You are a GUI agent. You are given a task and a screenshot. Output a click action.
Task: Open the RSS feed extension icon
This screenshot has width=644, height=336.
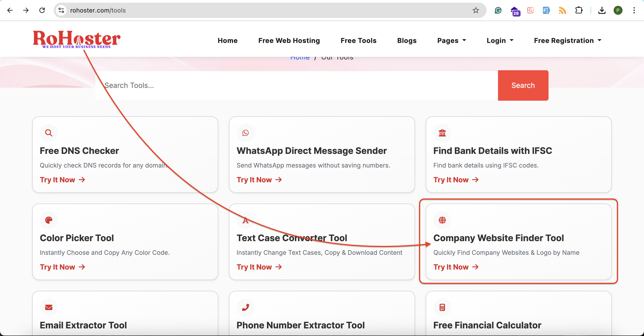coord(562,11)
